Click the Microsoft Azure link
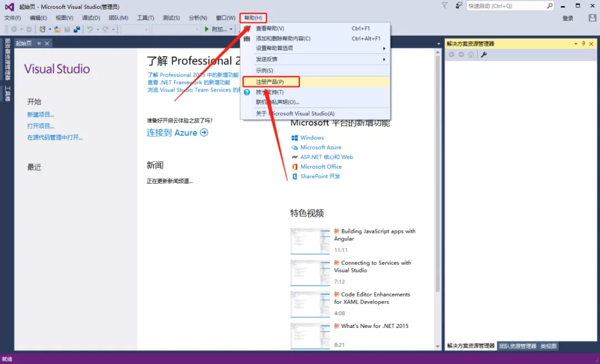Screen dimensions: 600x364 coord(321,147)
